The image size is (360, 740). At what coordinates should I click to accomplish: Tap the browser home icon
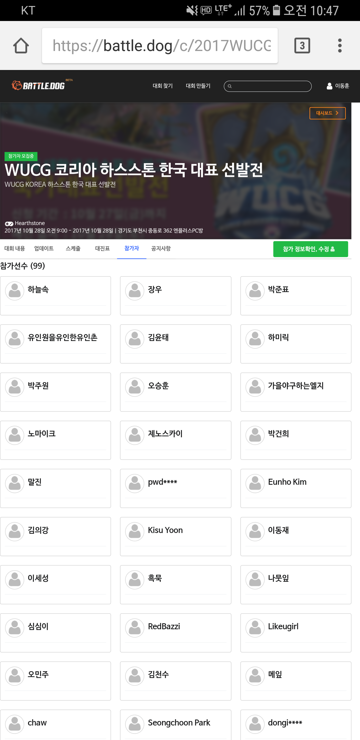[x=21, y=46]
